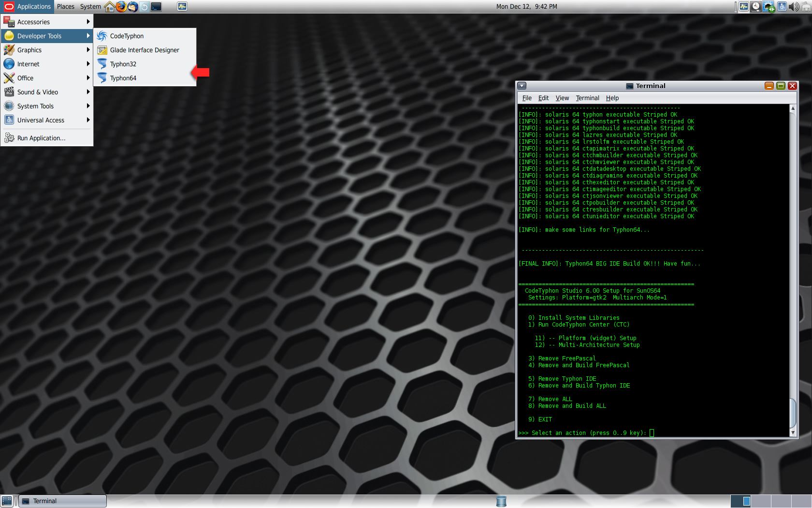Open the Office category
812x508 pixels.
click(x=47, y=78)
